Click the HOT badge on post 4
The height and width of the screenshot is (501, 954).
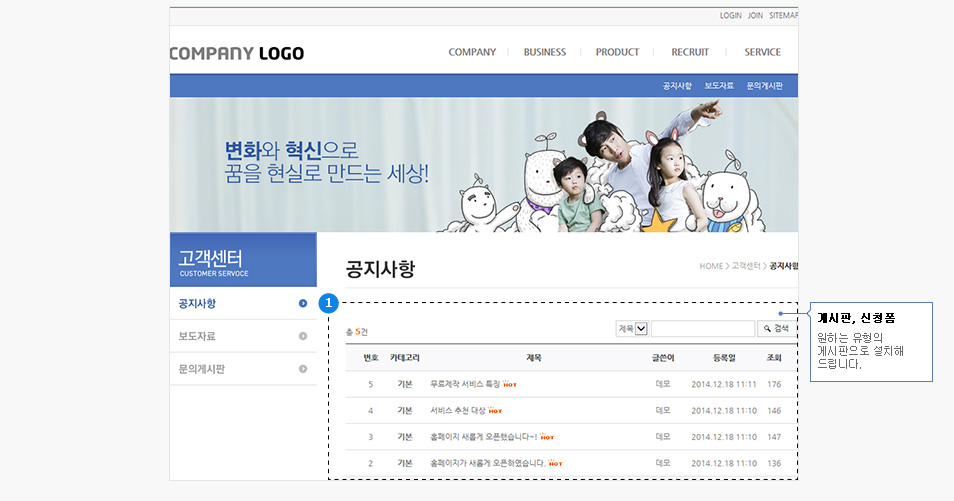495,411
